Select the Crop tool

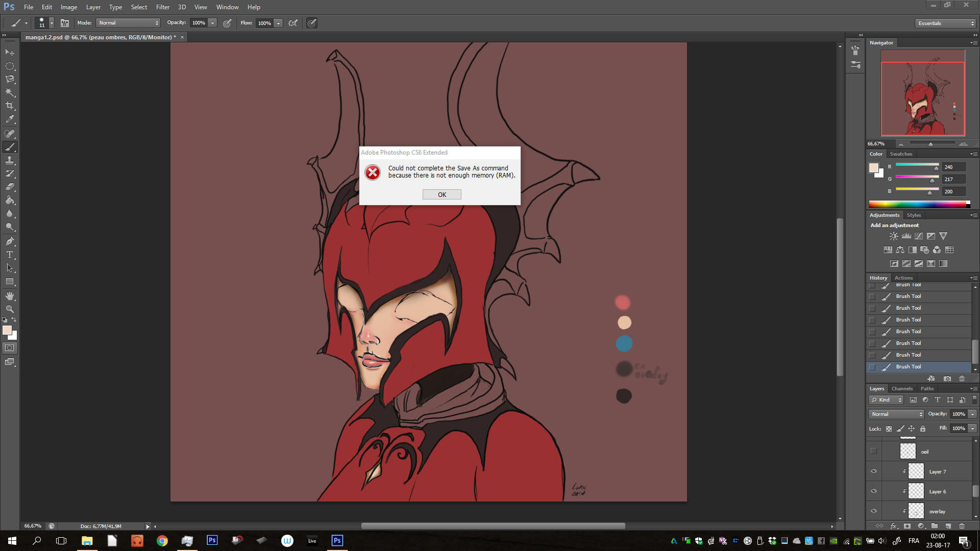pyautogui.click(x=10, y=106)
